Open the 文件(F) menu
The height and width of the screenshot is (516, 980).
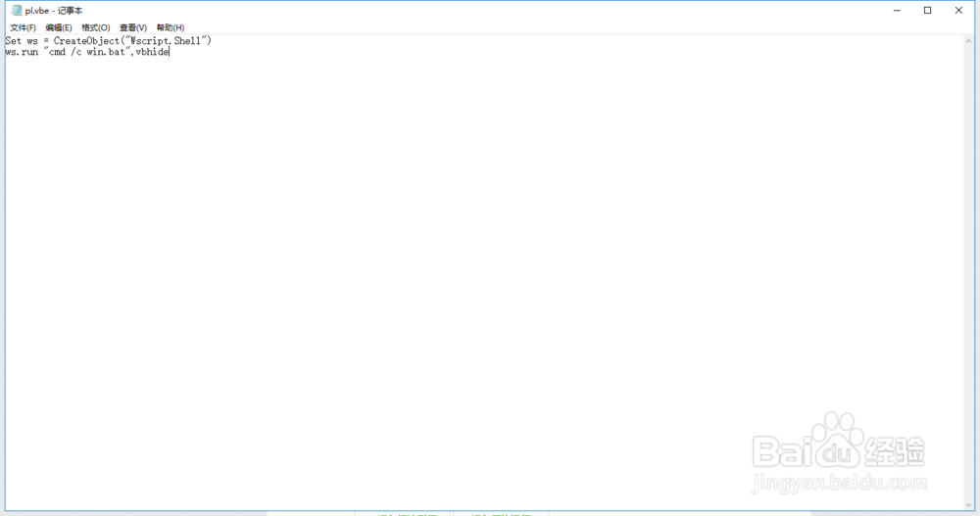24,27
